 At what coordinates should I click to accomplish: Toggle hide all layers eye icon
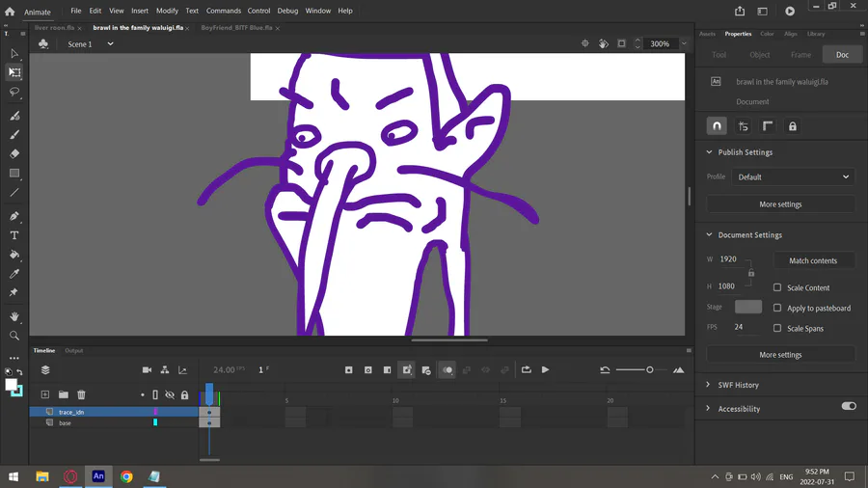coord(170,395)
